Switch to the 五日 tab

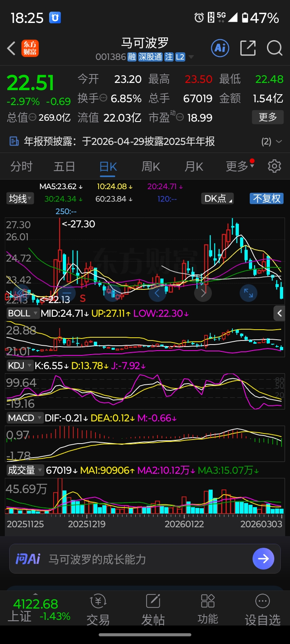coord(64,166)
